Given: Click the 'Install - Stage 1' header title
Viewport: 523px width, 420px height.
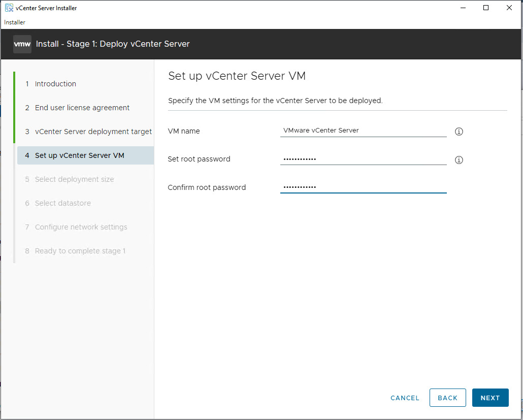Looking at the screenshot, I should [x=113, y=44].
